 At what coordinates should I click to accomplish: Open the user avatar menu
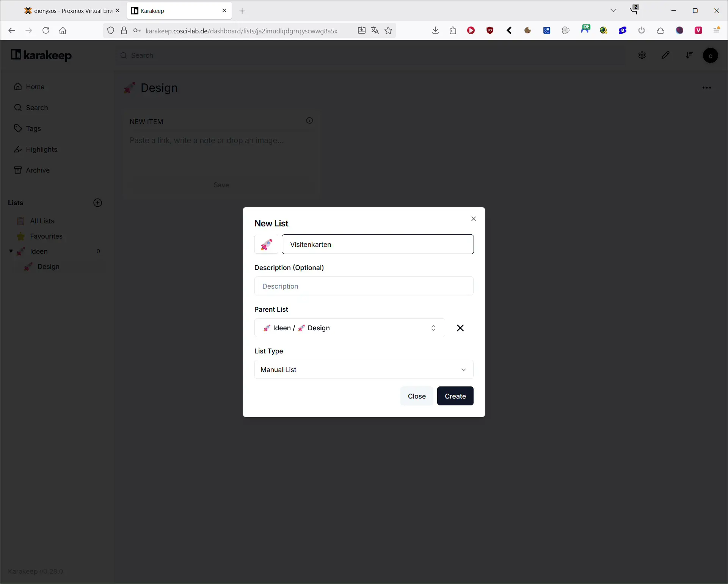click(x=711, y=56)
